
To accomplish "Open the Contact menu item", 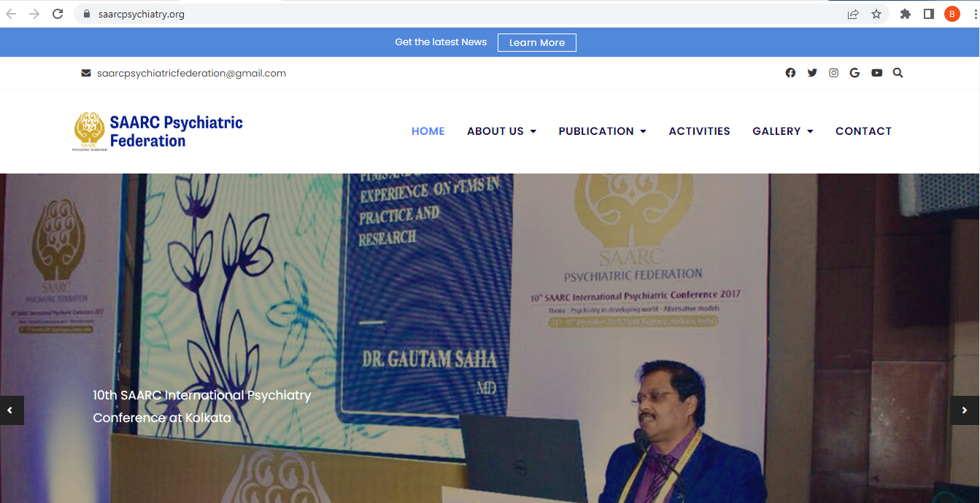I will (x=863, y=131).
